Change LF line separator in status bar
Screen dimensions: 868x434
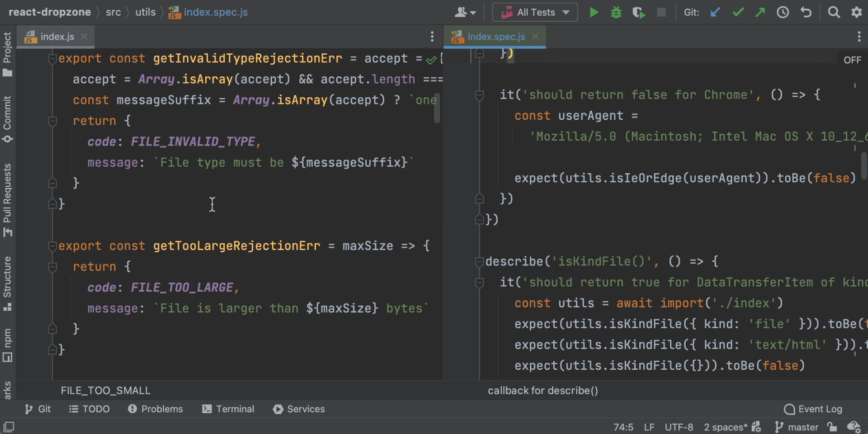coord(649,427)
